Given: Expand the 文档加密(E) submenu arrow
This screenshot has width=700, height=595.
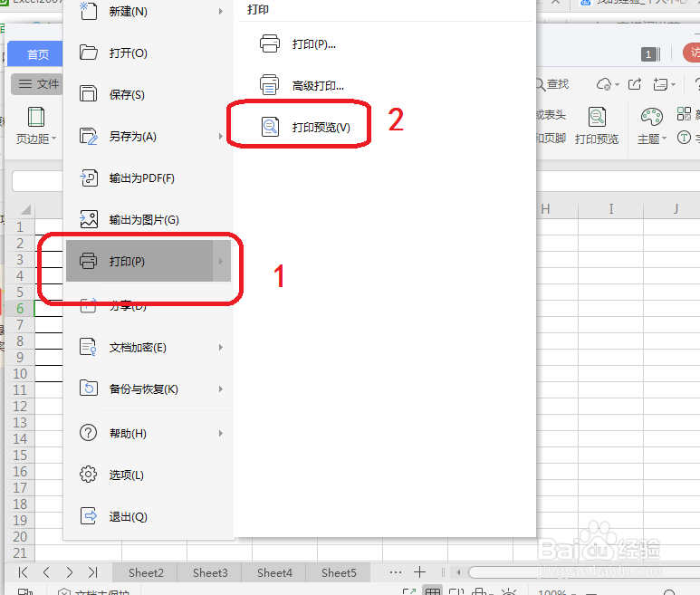Looking at the screenshot, I should click(x=221, y=347).
